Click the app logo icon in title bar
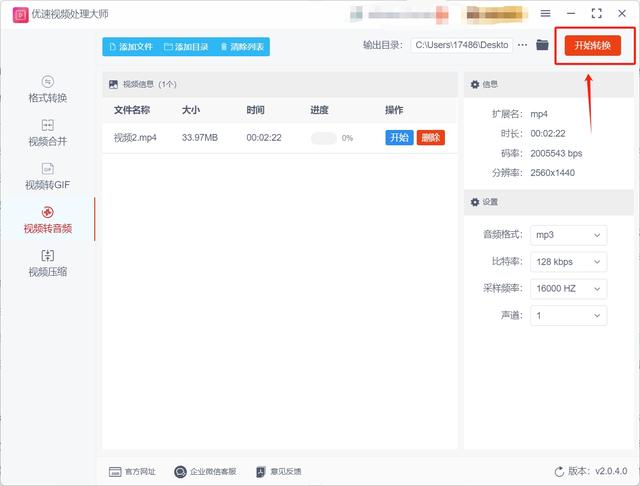Screen dimensions: 640x486 [20, 15]
